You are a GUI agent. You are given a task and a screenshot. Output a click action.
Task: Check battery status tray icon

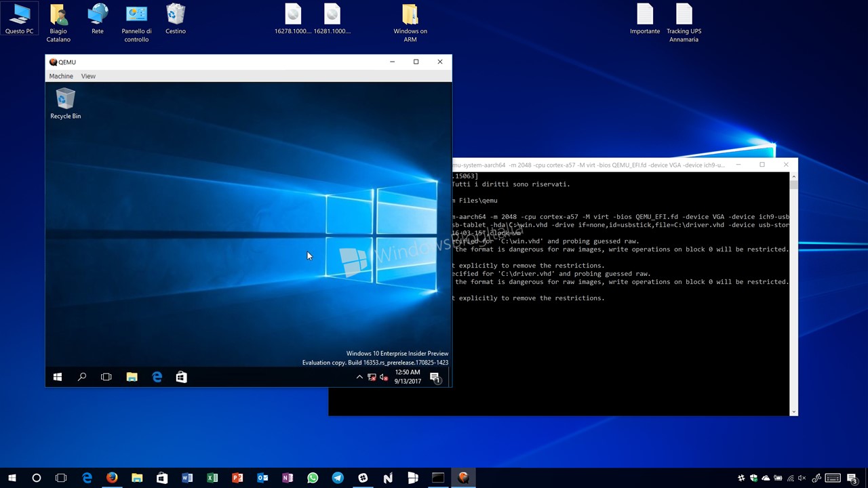778,479
